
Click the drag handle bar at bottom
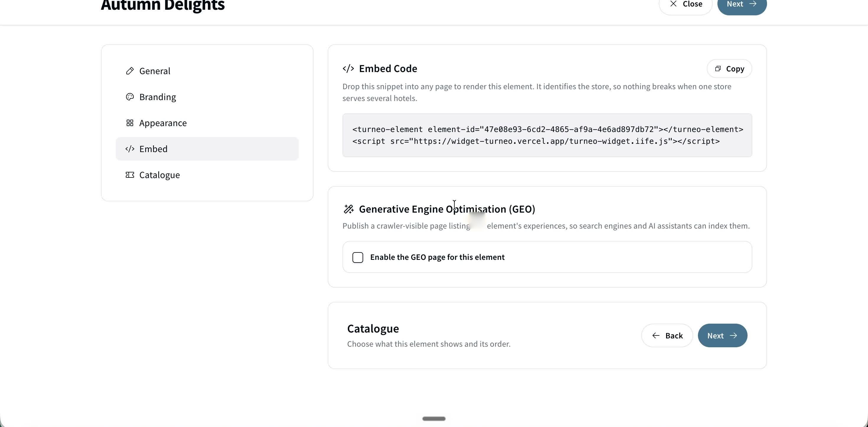434,418
